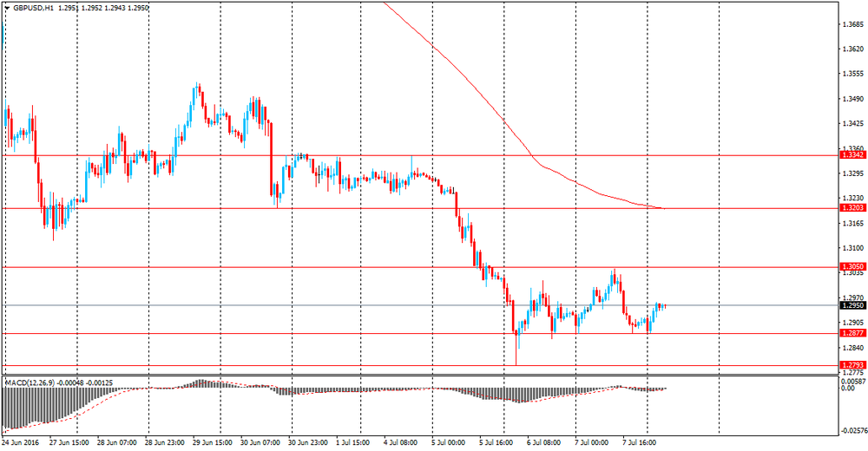Click the 28 Jun 07:00 time label
This screenshot has width=868, height=451.
pos(117,442)
